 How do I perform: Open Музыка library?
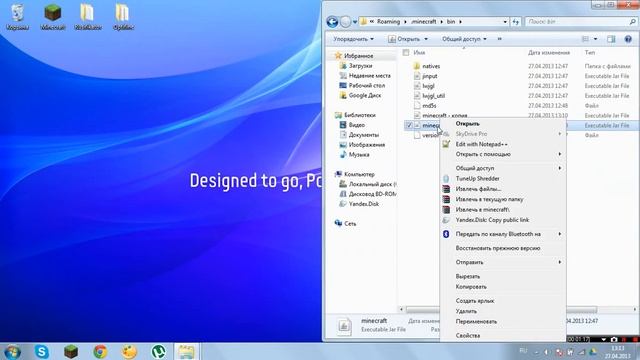pos(359,155)
